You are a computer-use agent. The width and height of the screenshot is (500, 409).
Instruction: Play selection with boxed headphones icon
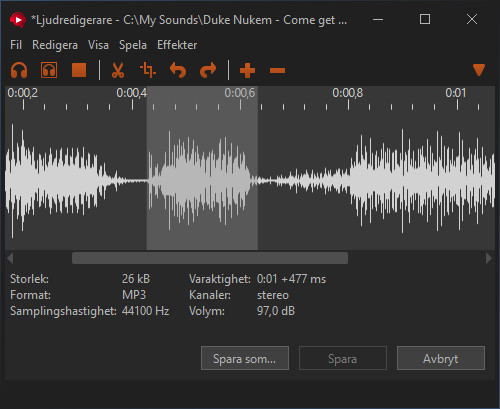point(49,70)
